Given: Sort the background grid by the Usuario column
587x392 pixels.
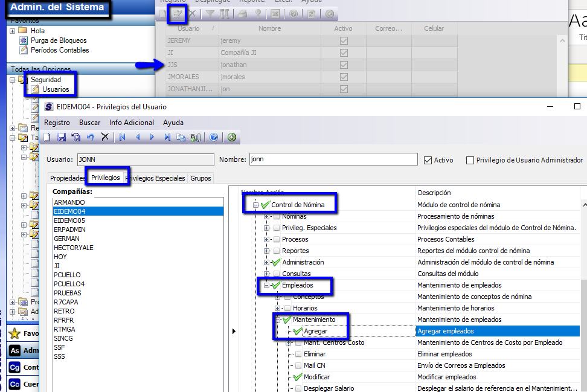Looking at the screenshot, I should pyautogui.click(x=193, y=28).
